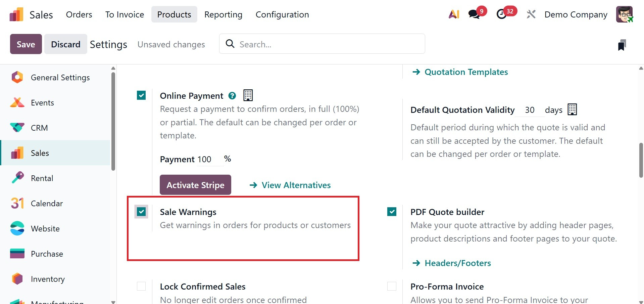644x304 pixels.
Task: Disable the PDF Quote builder checkbox
Action: click(392, 212)
